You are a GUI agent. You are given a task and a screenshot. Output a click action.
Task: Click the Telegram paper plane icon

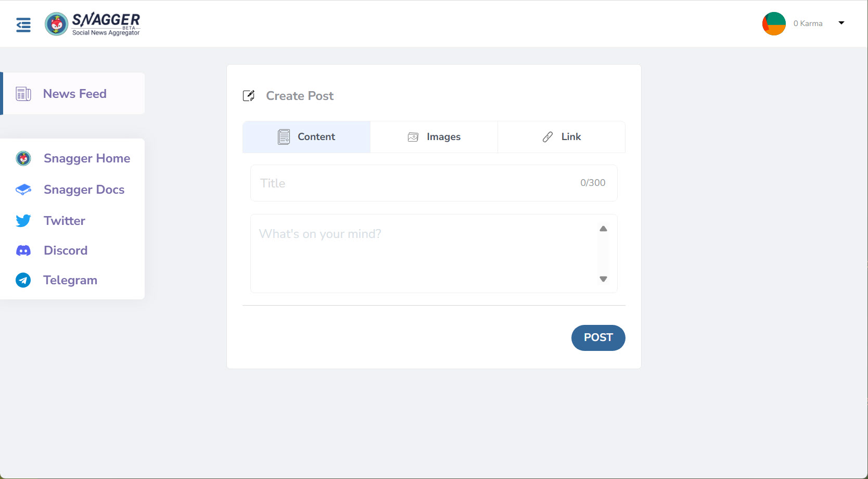tap(23, 280)
